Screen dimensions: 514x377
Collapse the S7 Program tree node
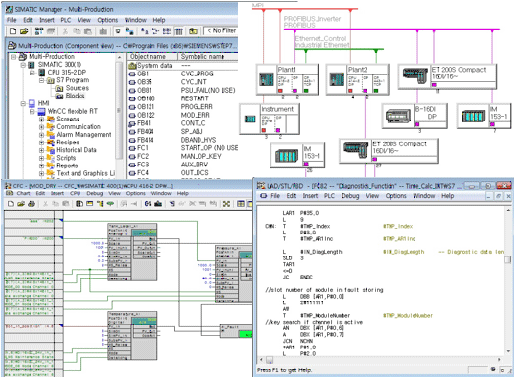[x=41, y=80]
